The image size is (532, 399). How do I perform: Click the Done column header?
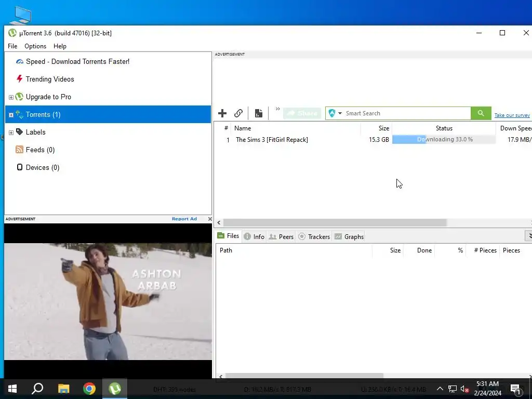click(419, 250)
